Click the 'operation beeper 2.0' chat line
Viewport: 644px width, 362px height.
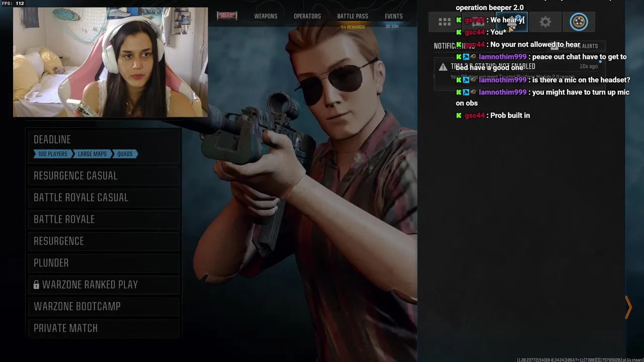(490, 8)
